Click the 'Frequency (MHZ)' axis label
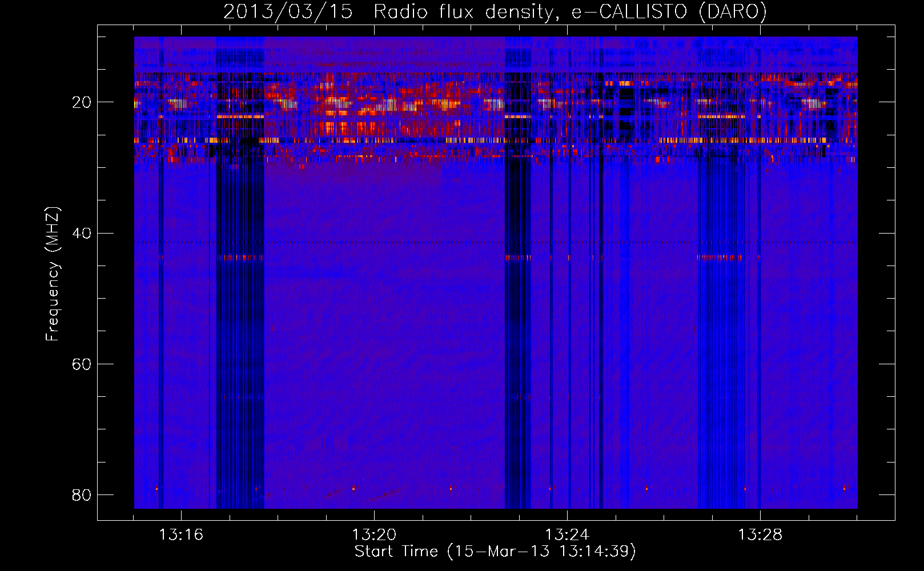The width and height of the screenshot is (924, 571). click(x=53, y=274)
